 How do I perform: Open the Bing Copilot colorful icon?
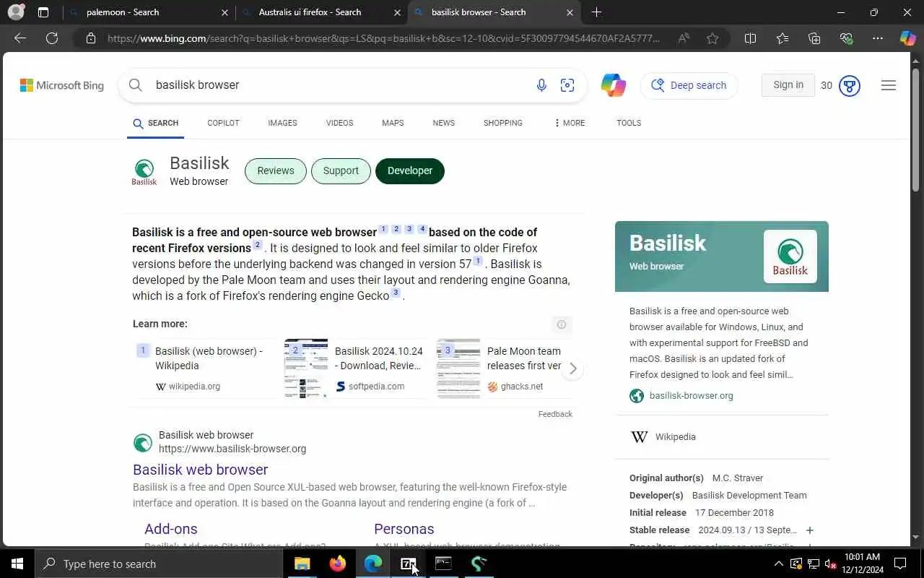pyautogui.click(x=614, y=85)
